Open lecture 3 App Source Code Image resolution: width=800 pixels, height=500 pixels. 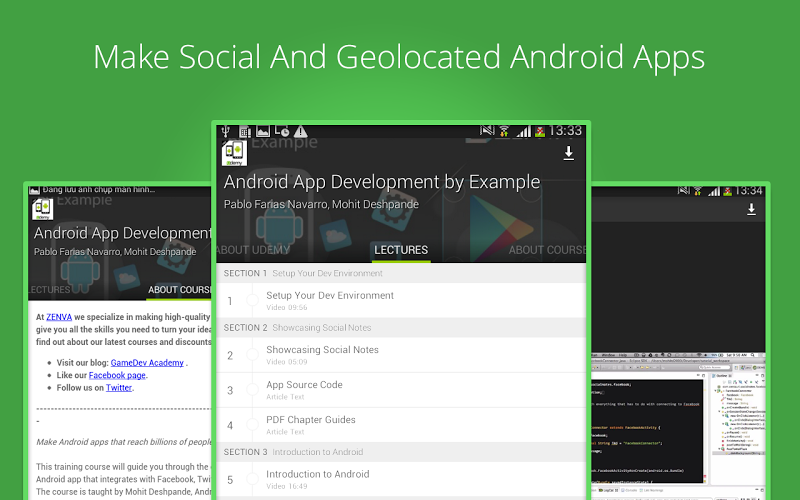coord(401,390)
